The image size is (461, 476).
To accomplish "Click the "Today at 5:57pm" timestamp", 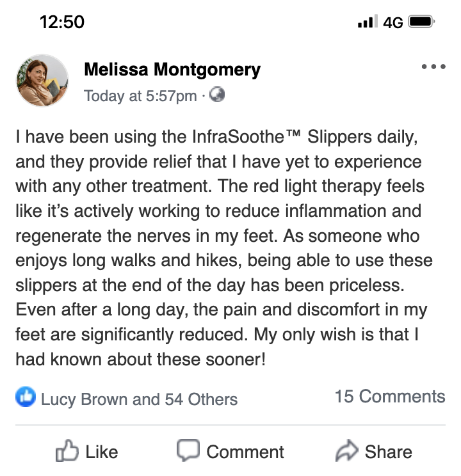I will click(x=140, y=95).
